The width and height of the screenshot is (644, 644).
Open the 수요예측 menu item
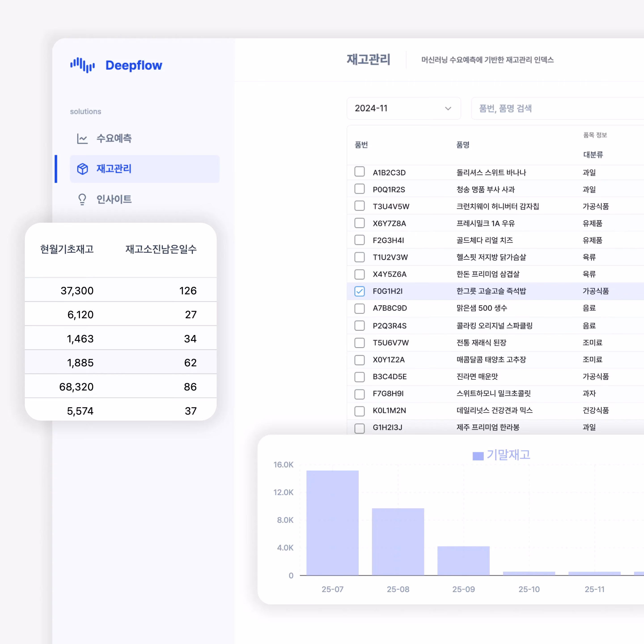point(145,138)
